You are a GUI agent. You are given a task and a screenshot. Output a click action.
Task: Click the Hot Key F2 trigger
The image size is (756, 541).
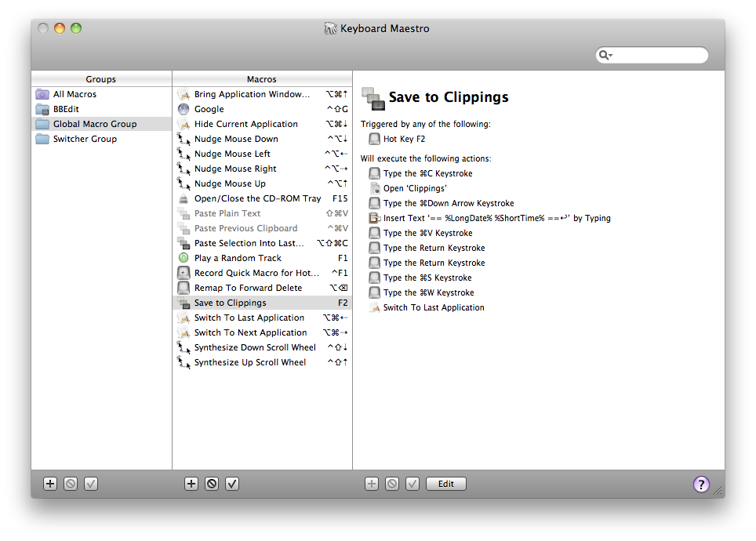coord(398,139)
